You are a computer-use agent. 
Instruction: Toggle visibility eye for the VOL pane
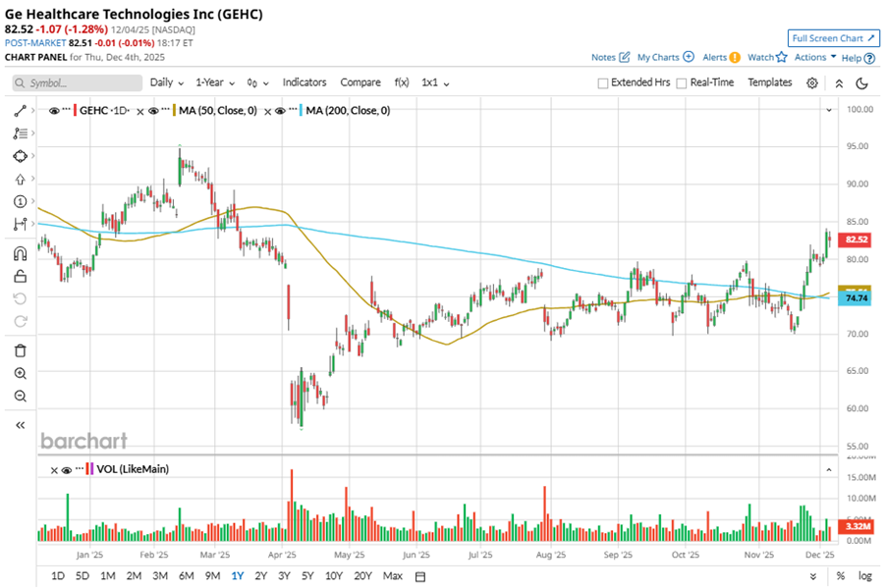pyautogui.click(x=67, y=470)
